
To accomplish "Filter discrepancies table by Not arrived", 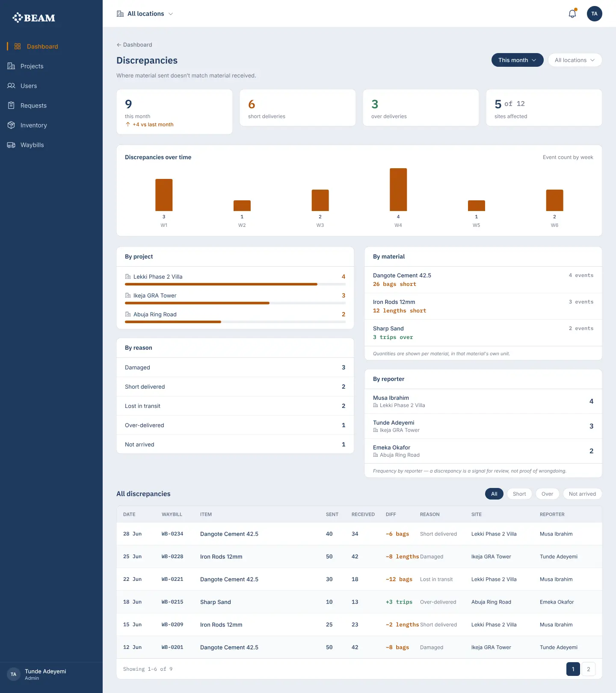I will (x=582, y=494).
